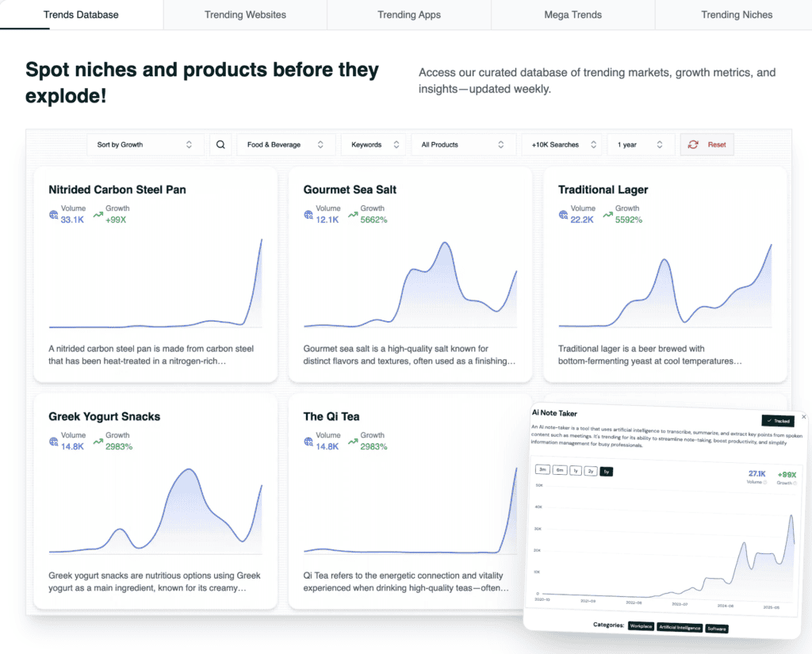Click the growth arrow icon on Greek Yogurt Snacks

98,441
